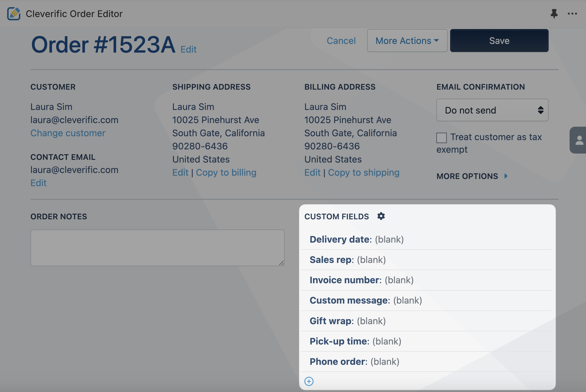This screenshot has height=392, width=586.
Task: Edit the shipping address
Action: coord(180,172)
